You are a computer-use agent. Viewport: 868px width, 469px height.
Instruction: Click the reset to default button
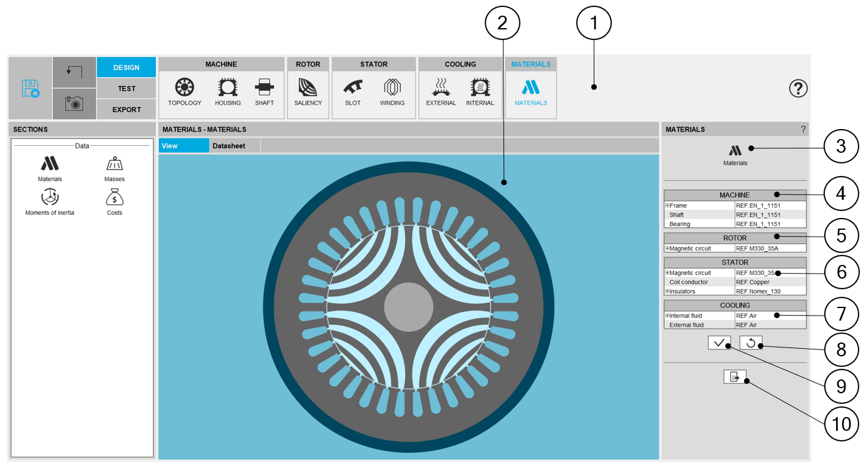point(750,343)
